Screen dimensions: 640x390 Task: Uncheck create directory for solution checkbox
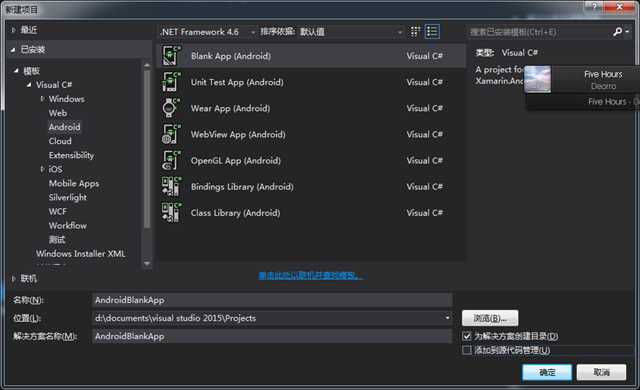point(467,336)
